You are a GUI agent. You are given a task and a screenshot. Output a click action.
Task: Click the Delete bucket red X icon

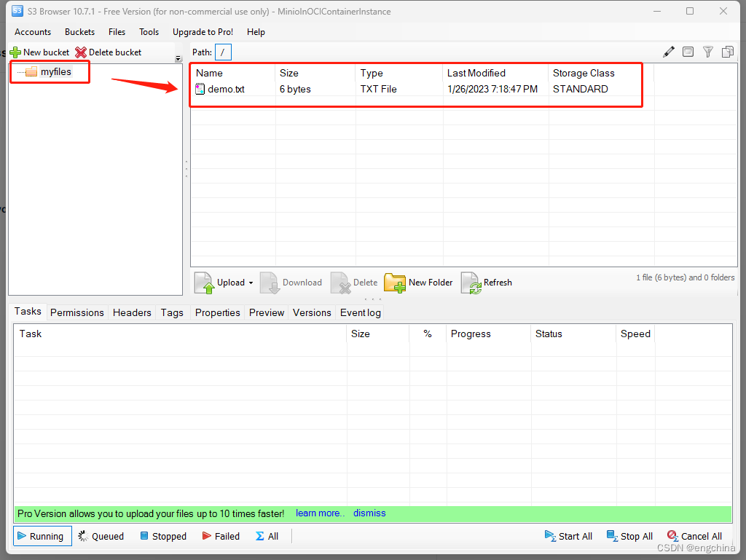[81, 52]
